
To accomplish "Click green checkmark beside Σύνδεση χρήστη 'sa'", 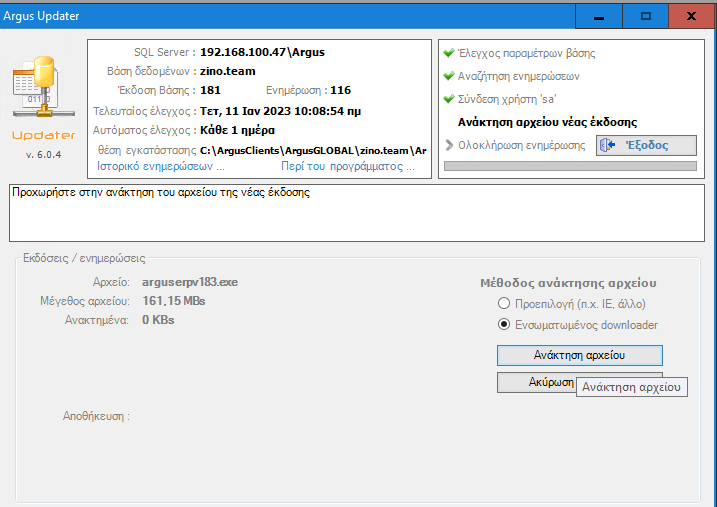I will pyautogui.click(x=449, y=100).
